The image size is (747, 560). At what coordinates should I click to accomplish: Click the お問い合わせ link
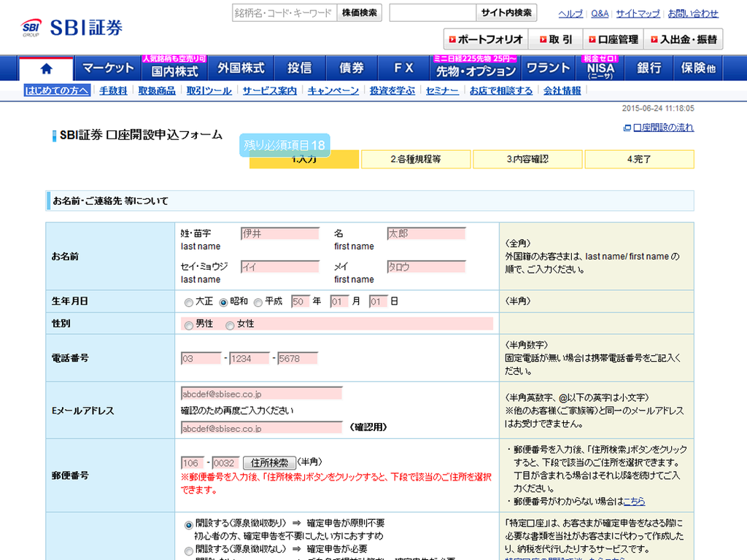[692, 14]
